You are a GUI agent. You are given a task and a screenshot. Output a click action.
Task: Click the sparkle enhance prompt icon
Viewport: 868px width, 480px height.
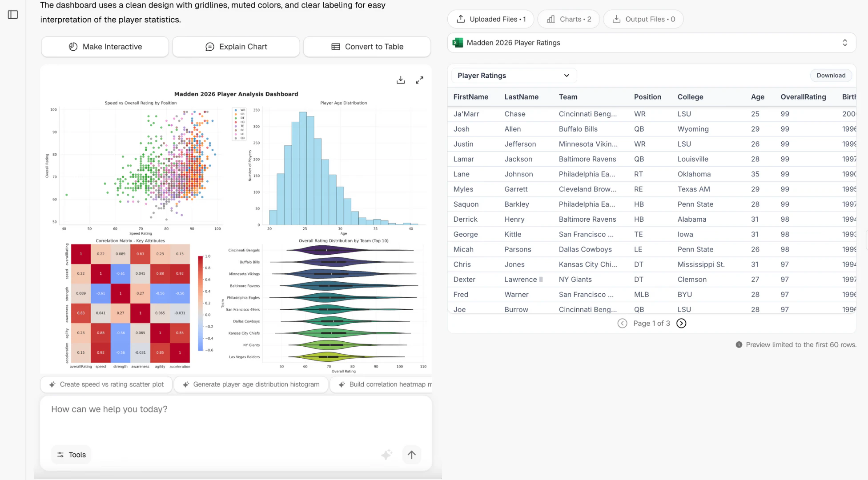pyautogui.click(x=387, y=454)
